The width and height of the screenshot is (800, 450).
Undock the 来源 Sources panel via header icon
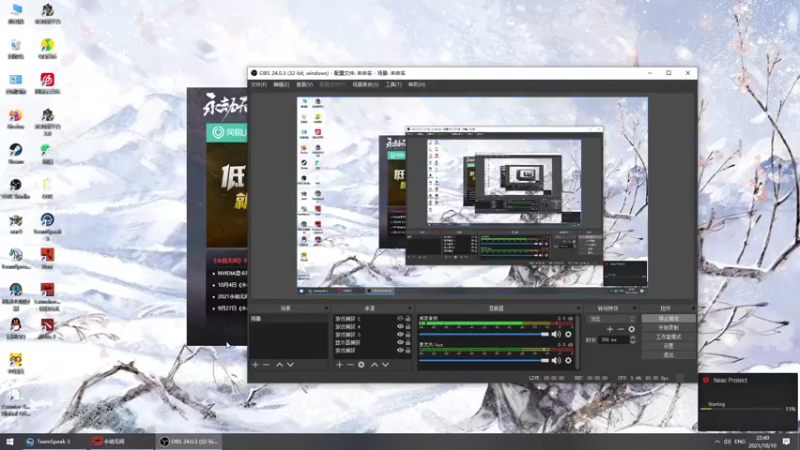click(409, 308)
